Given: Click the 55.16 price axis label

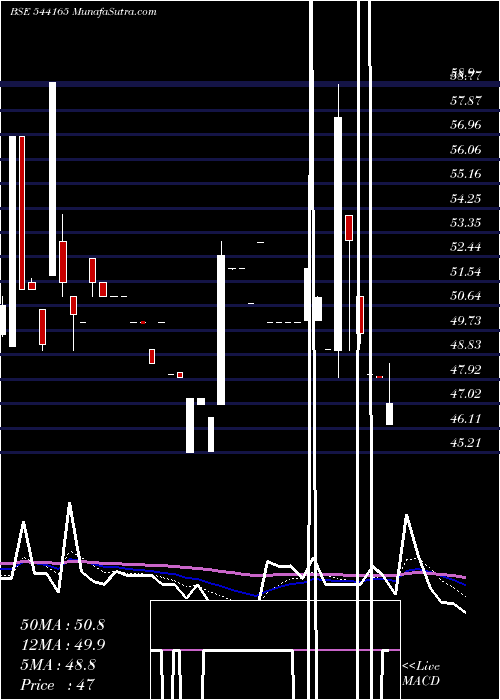Looking at the screenshot, I should (466, 174).
